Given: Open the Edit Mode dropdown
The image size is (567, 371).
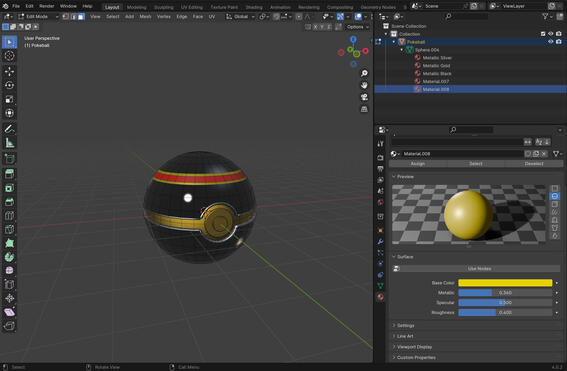Looking at the screenshot, I should click(38, 17).
